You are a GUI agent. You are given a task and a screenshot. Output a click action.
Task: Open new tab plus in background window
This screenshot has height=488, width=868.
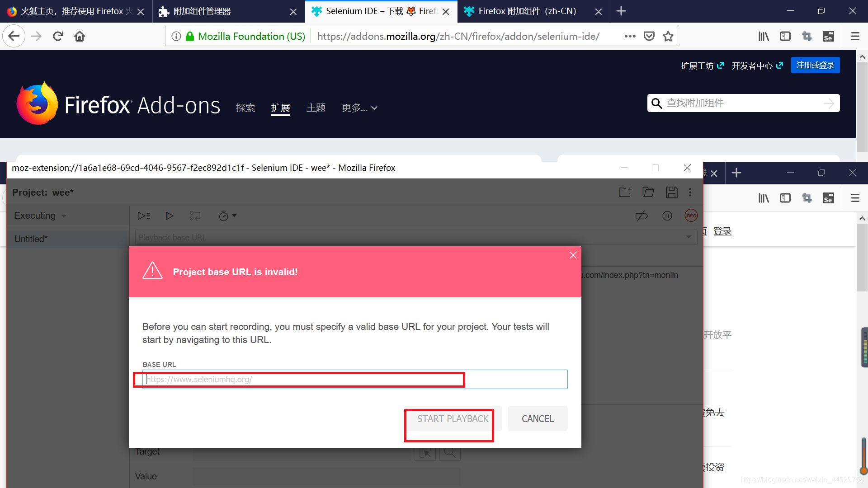pyautogui.click(x=736, y=173)
